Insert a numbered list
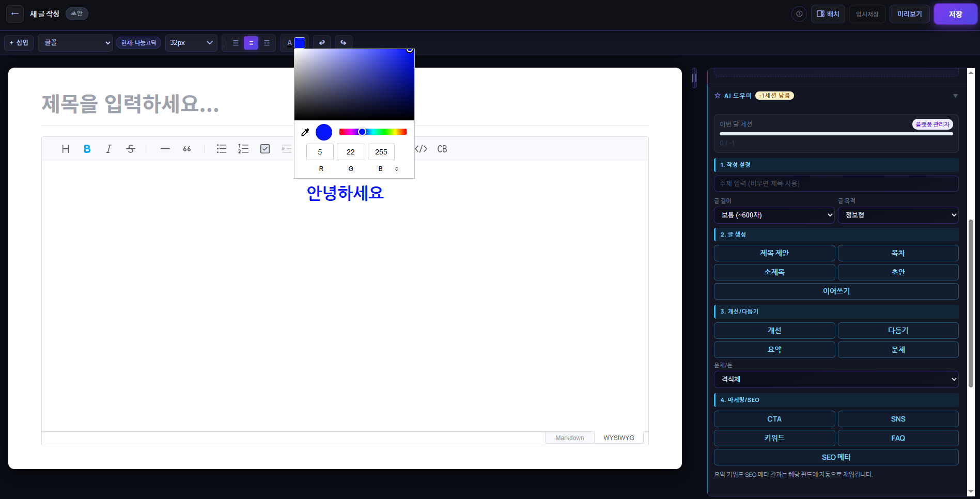 [243, 149]
